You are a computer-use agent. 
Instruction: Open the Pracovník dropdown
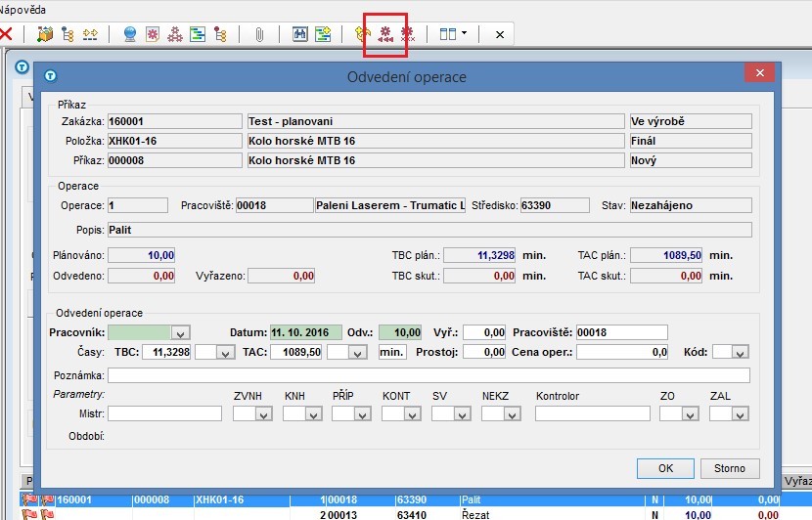tap(180, 332)
